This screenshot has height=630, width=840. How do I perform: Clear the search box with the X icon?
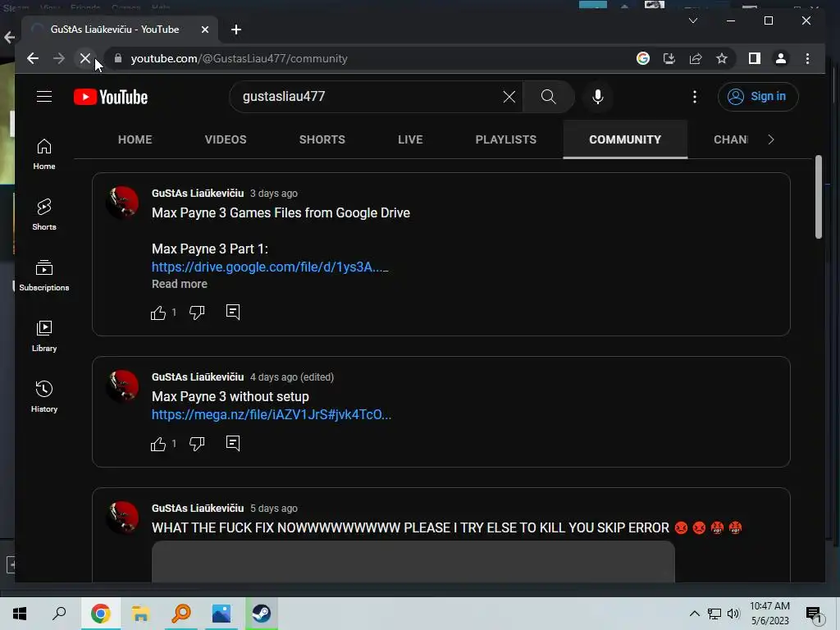[x=509, y=97]
